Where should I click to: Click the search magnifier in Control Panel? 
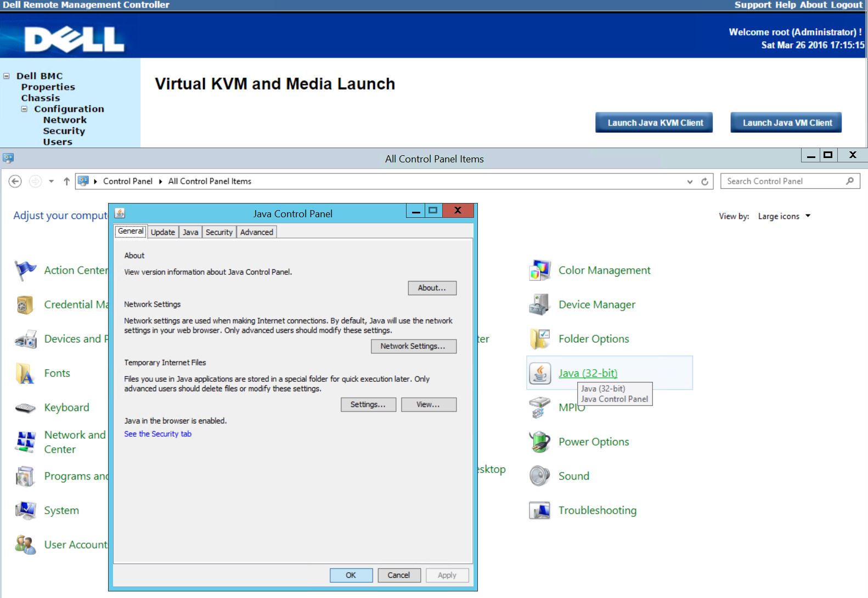click(850, 181)
